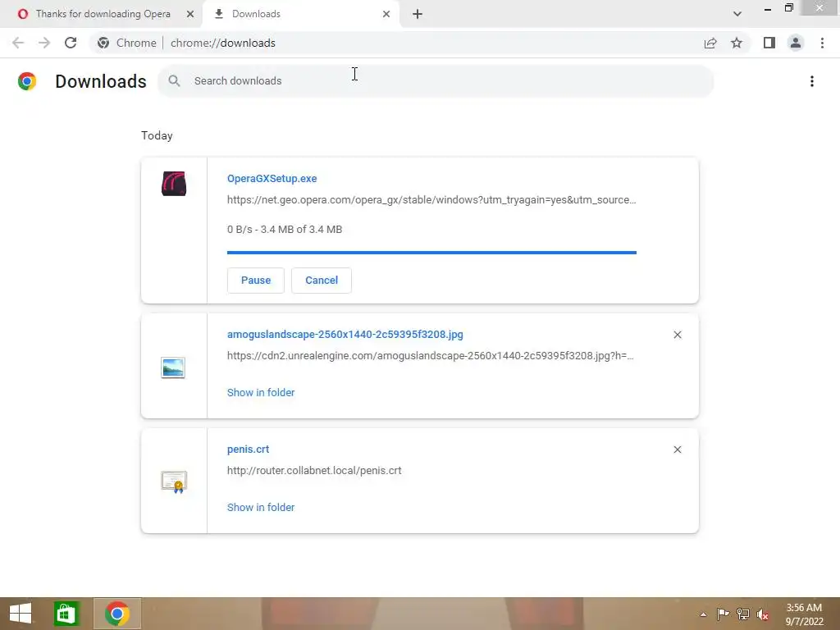
Task: Close the Downloads tab
Action: [386, 14]
